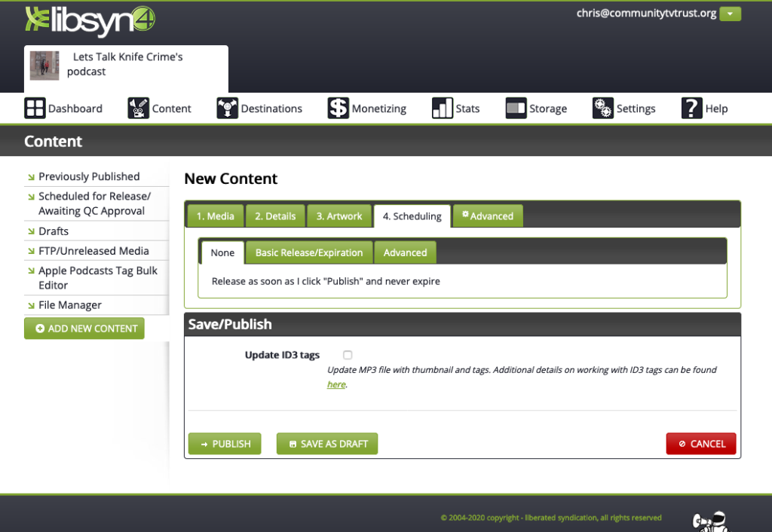This screenshot has width=772, height=532.
Task: Open Drafts in the sidebar
Action: pos(54,231)
